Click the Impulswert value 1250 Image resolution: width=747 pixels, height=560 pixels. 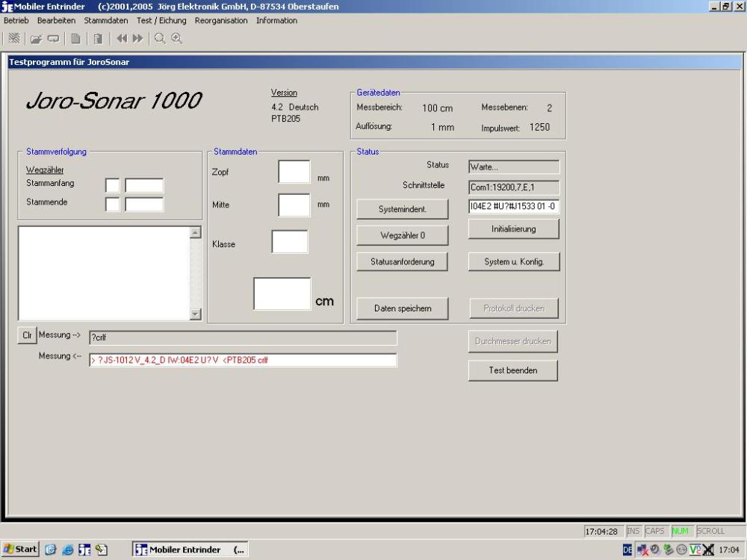pyautogui.click(x=540, y=127)
